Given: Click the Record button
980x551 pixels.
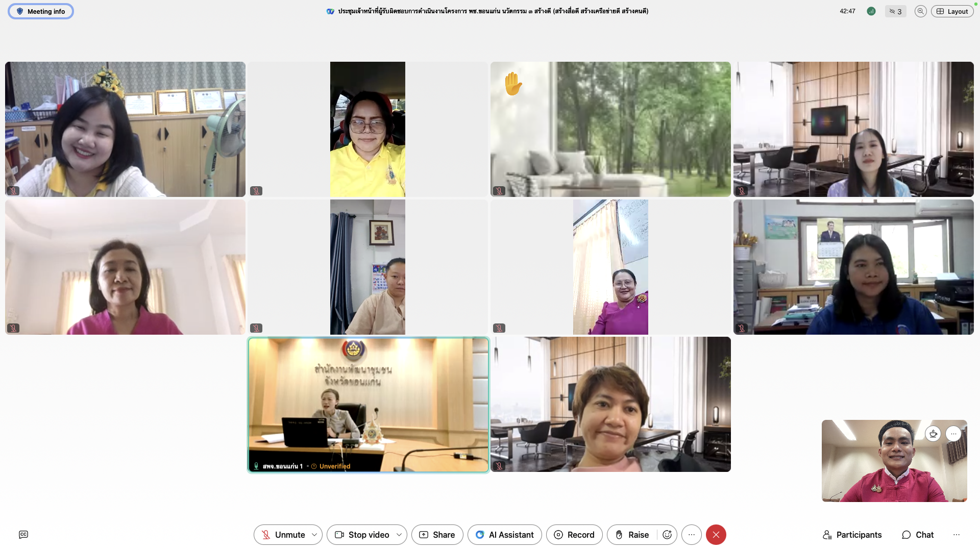Looking at the screenshot, I should click(x=574, y=535).
